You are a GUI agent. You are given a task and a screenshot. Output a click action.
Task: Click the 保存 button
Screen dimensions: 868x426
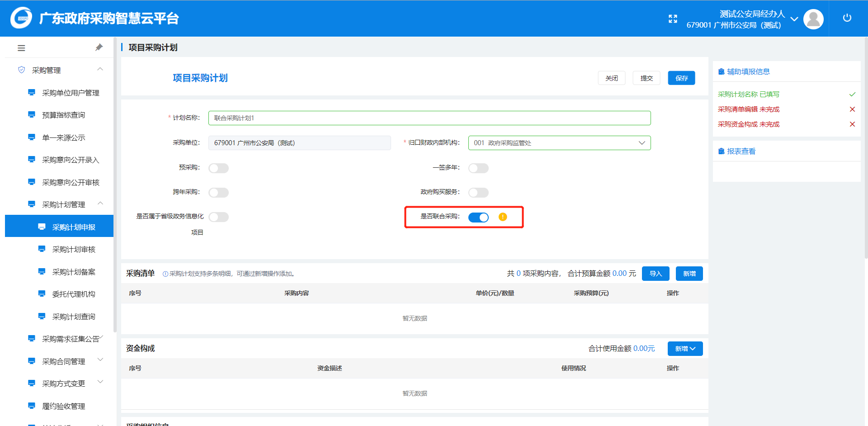tap(681, 78)
